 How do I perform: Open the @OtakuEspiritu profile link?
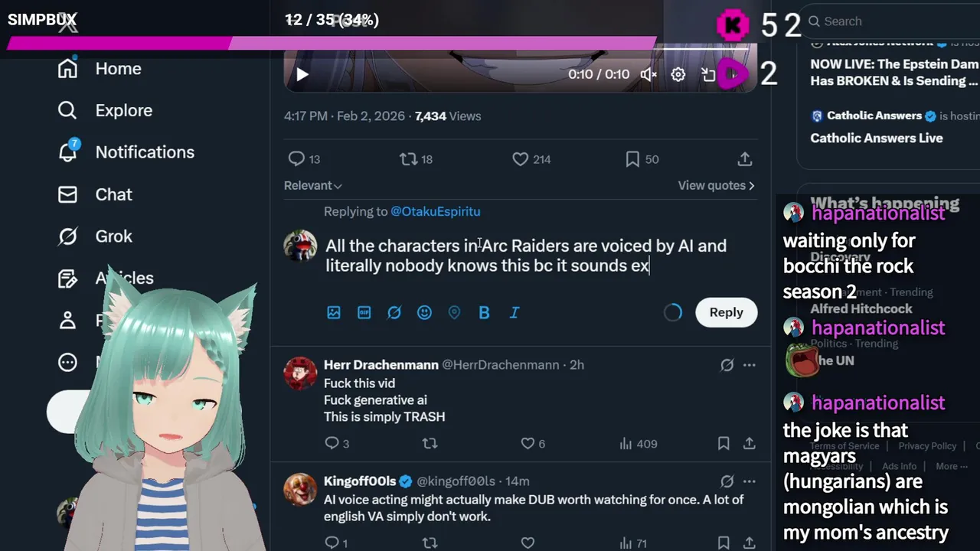(436, 211)
